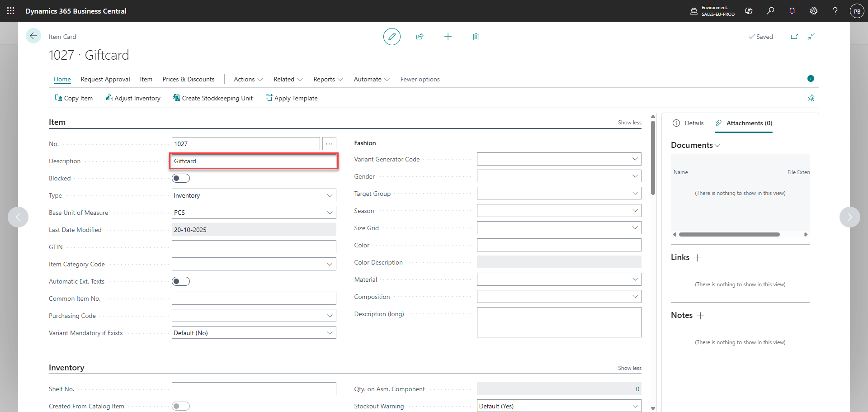
Task: Click Copy Item action
Action: click(x=74, y=98)
